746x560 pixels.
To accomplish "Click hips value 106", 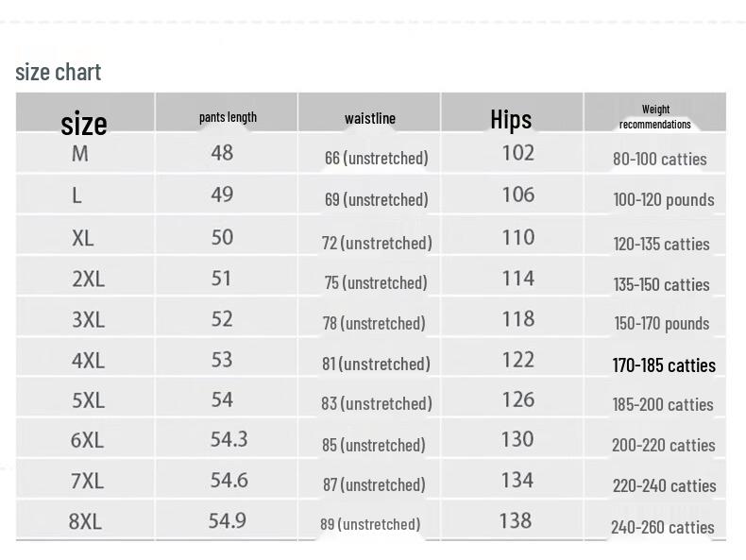I will pyautogui.click(x=518, y=195).
